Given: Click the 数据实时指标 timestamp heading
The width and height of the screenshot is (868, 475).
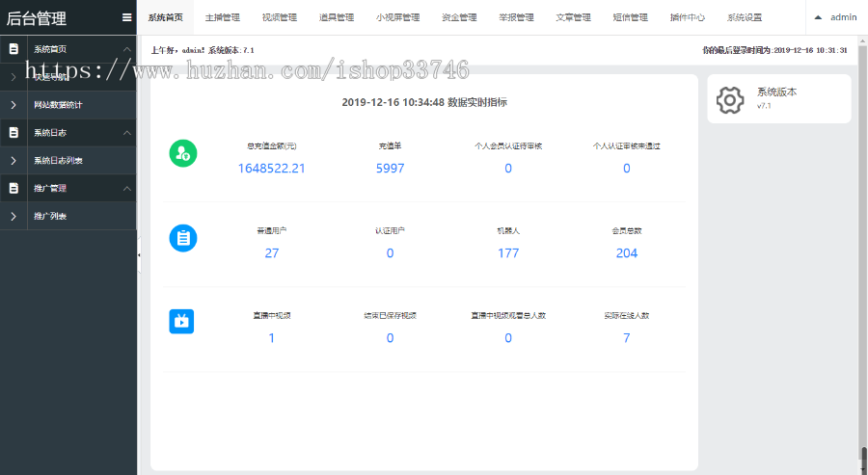Looking at the screenshot, I should [x=424, y=102].
